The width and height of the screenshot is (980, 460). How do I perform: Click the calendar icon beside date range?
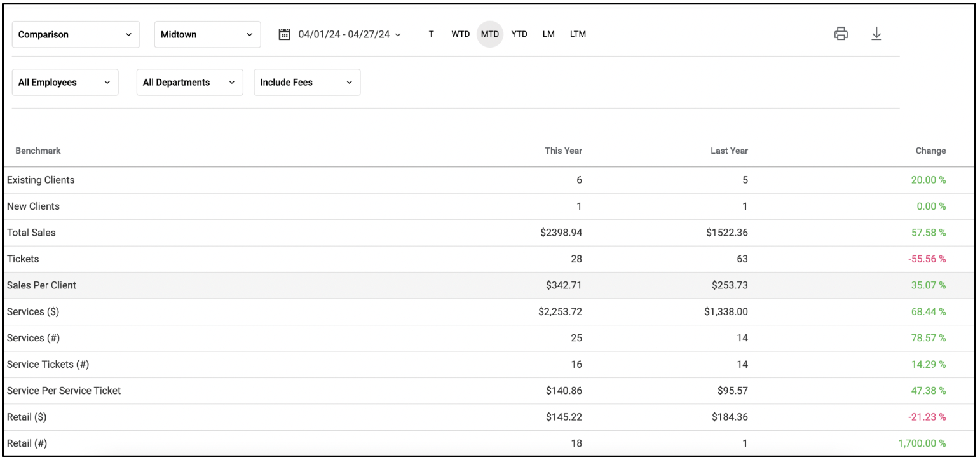[x=285, y=34]
